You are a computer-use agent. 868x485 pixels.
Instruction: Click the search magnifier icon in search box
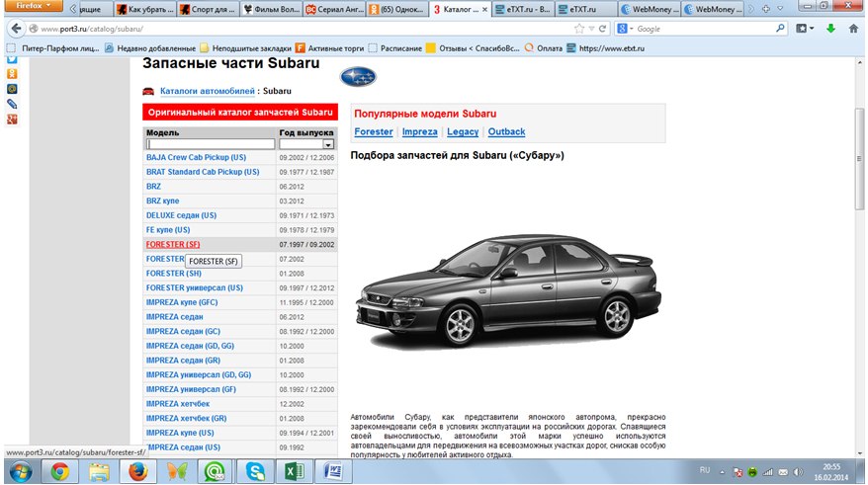(780, 28)
